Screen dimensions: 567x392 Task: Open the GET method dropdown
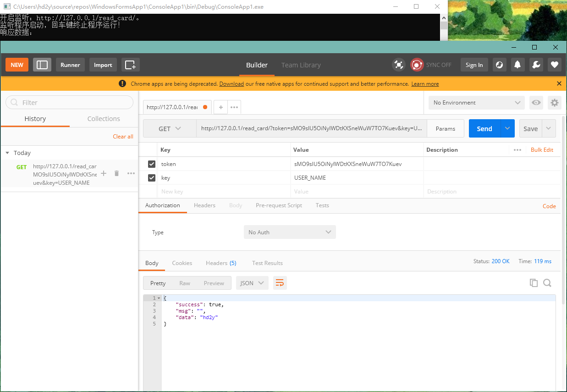click(170, 129)
